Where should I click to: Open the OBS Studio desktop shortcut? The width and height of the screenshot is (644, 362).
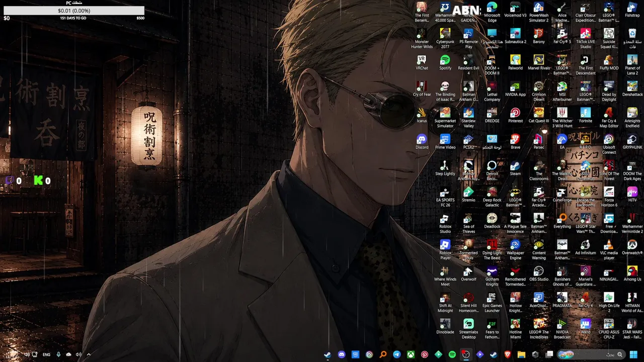[x=539, y=274]
